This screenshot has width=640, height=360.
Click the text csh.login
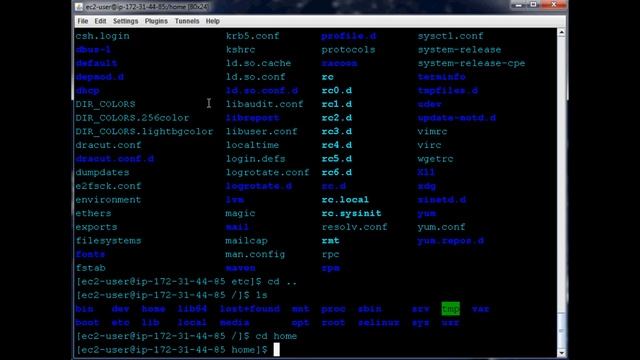coord(102,36)
